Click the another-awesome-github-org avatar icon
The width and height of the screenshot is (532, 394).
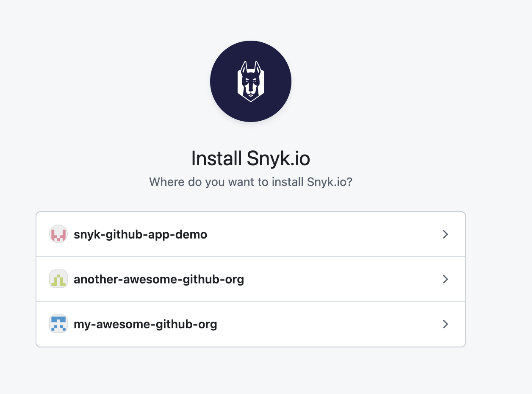click(x=58, y=279)
